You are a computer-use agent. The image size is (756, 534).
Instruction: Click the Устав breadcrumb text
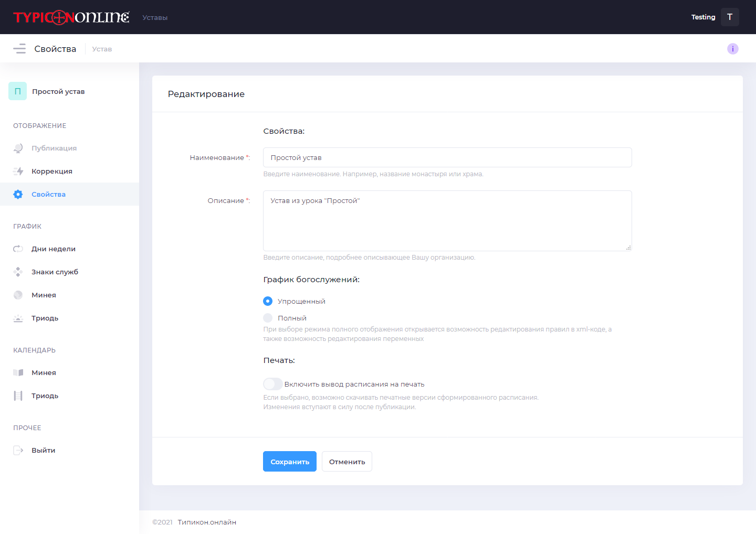(102, 49)
